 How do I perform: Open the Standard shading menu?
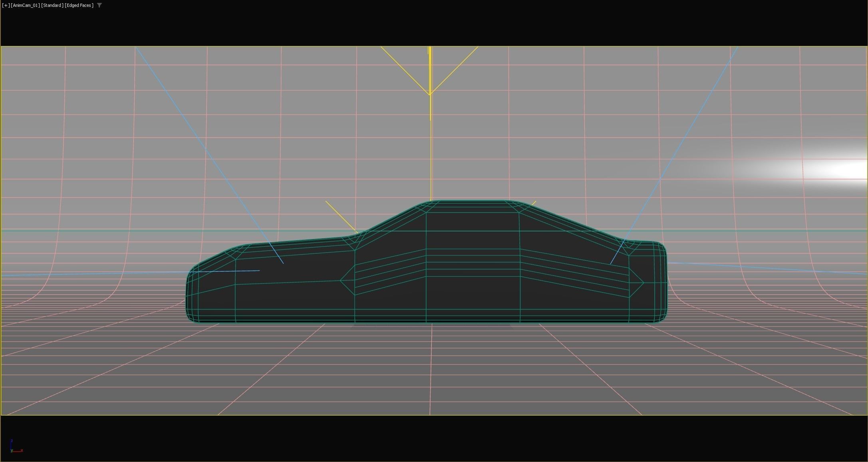[x=52, y=5]
